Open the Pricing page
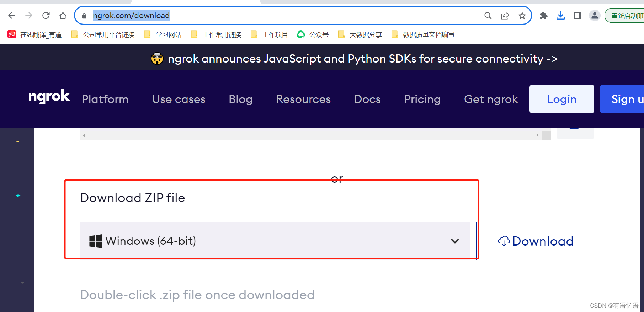This screenshot has height=312, width=644. point(422,99)
